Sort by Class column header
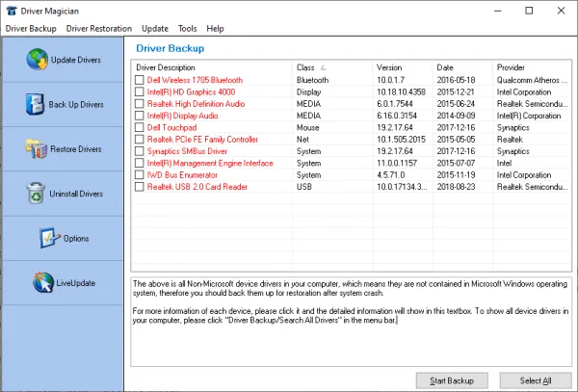The image size is (578, 392). pyautogui.click(x=332, y=67)
